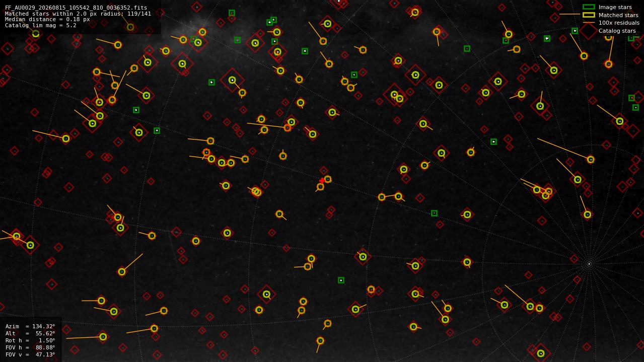Click the FOV v = 47.13° readout
This screenshot has width=644, height=362.
30,354
